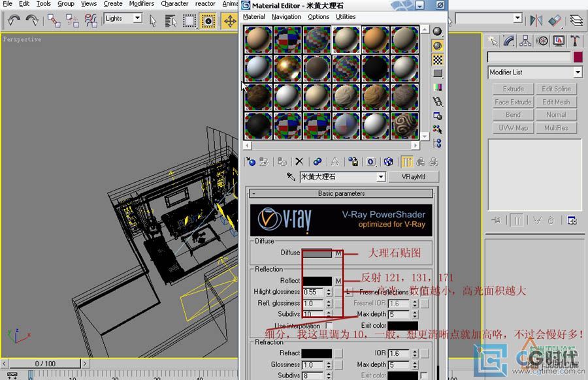Click the Select by Name icon
The image size is (588, 380).
(x=171, y=21)
